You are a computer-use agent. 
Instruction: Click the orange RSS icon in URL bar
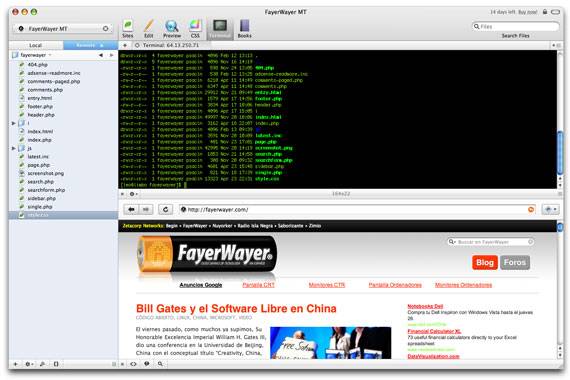[531, 209]
